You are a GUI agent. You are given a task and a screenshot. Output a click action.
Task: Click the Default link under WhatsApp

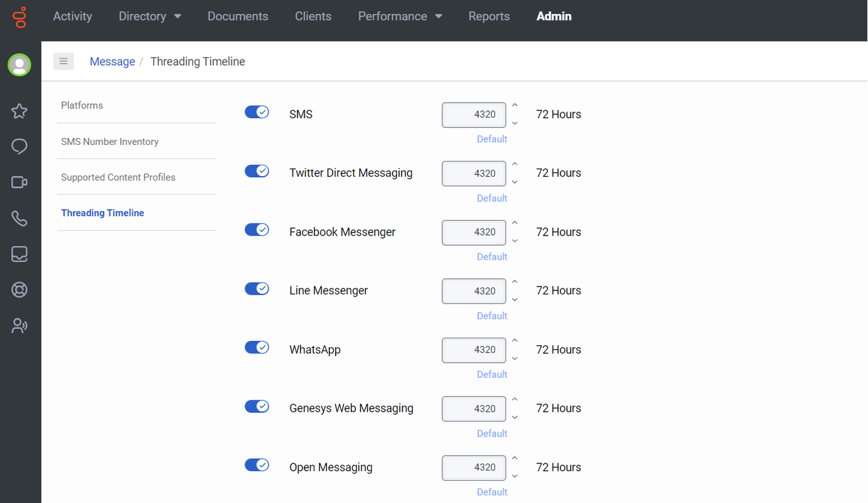pyautogui.click(x=491, y=374)
